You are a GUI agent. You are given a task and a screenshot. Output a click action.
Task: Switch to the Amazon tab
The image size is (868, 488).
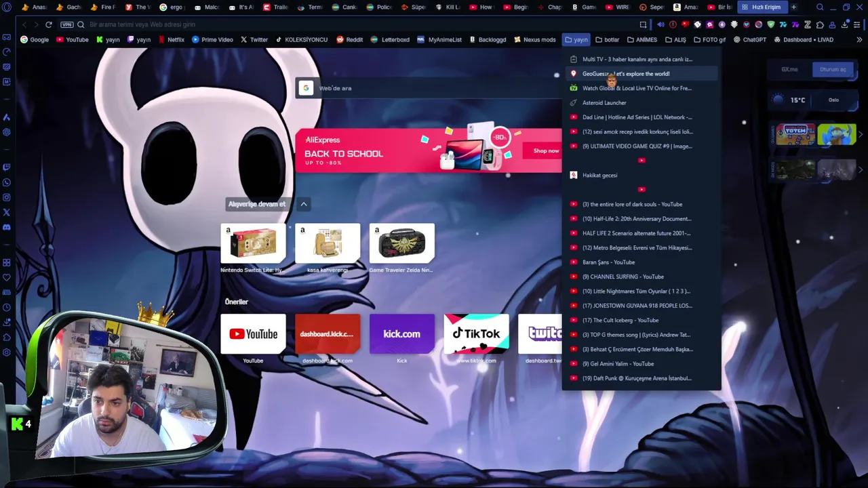tap(685, 7)
